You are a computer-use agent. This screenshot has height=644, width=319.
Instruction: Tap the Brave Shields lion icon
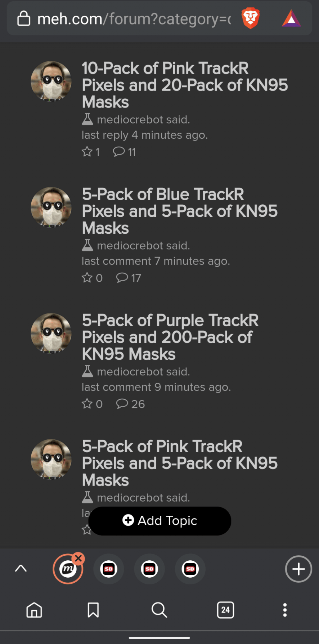point(251,19)
